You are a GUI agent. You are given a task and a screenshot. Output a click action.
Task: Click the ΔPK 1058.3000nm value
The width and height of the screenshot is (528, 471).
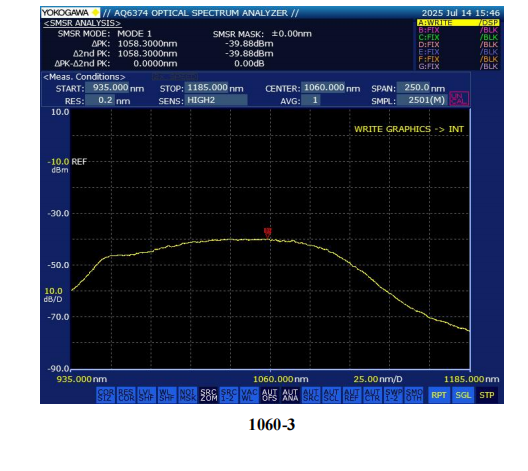tap(147, 44)
